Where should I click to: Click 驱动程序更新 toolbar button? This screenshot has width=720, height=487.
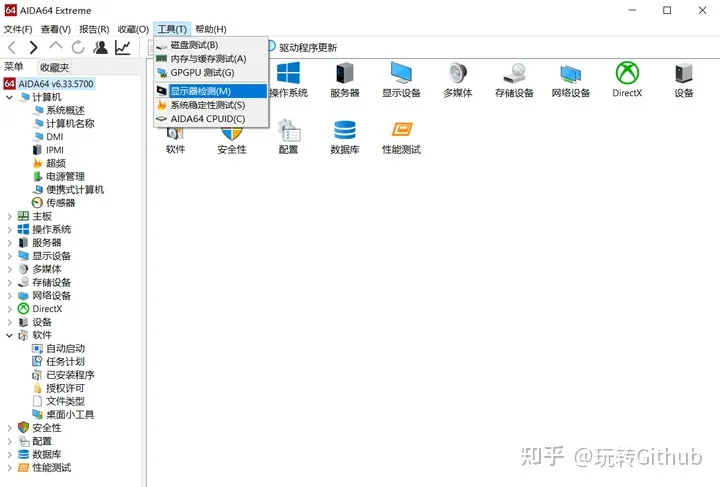click(303, 47)
